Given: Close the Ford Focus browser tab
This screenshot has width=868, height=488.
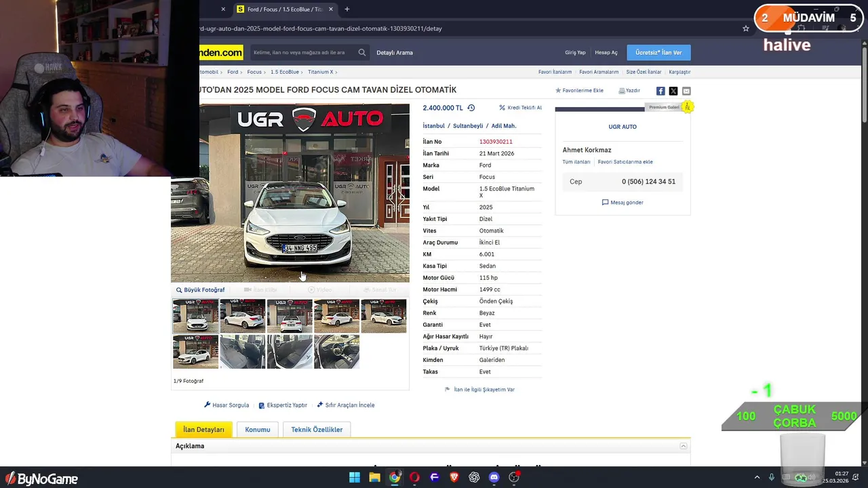Looking at the screenshot, I should pyautogui.click(x=331, y=9).
